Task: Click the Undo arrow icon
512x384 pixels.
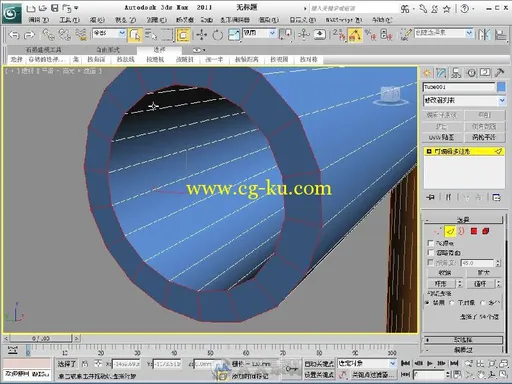Action: 14,35
